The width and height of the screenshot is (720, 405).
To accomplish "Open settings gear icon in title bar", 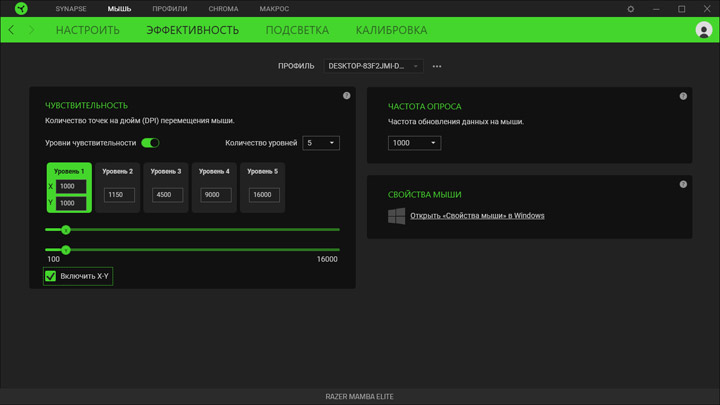I will tap(630, 9).
